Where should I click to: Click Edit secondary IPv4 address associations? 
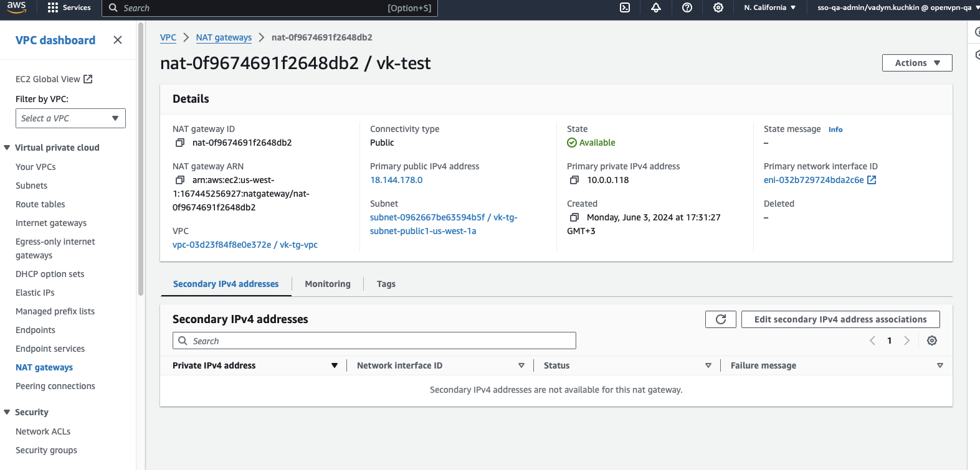tap(840, 319)
